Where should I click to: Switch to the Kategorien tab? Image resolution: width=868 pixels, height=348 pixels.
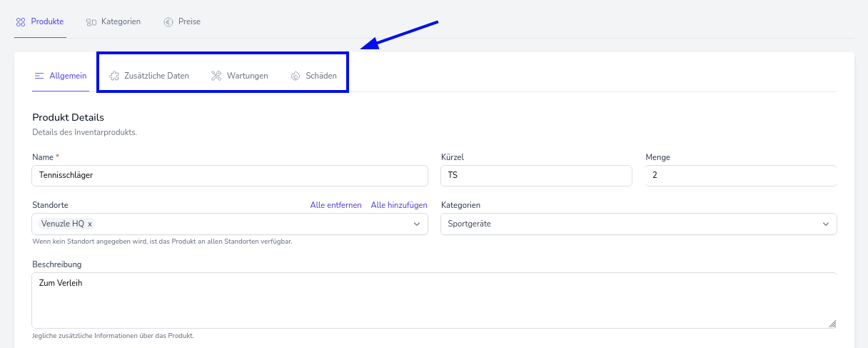click(121, 22)
